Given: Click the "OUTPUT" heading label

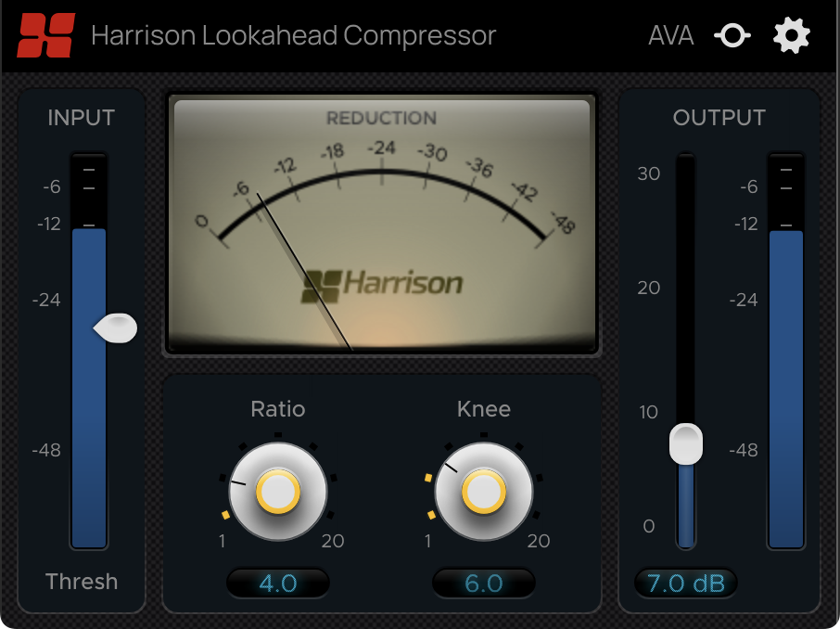Looking at the screenshot, I should pos(719,118).
